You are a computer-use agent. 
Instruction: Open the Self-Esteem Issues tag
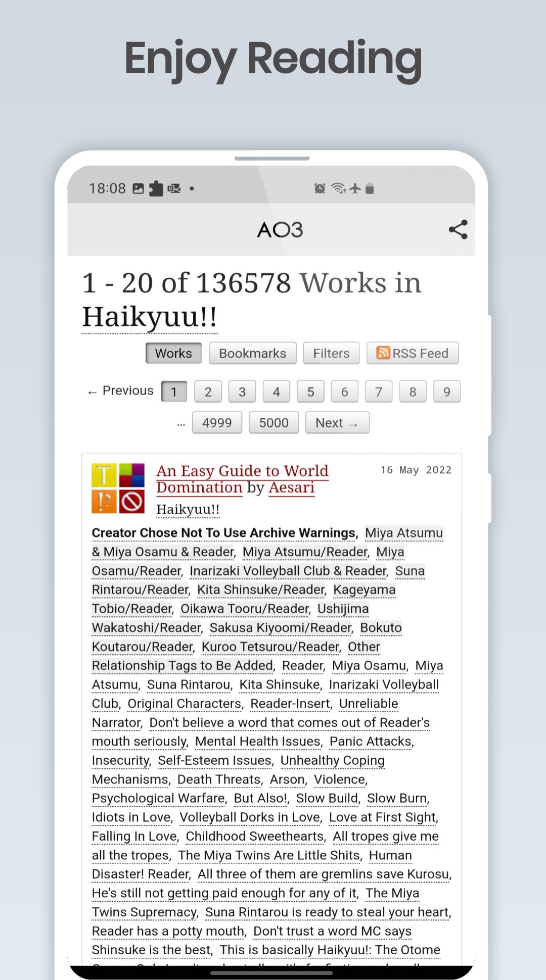click(215, 760)
